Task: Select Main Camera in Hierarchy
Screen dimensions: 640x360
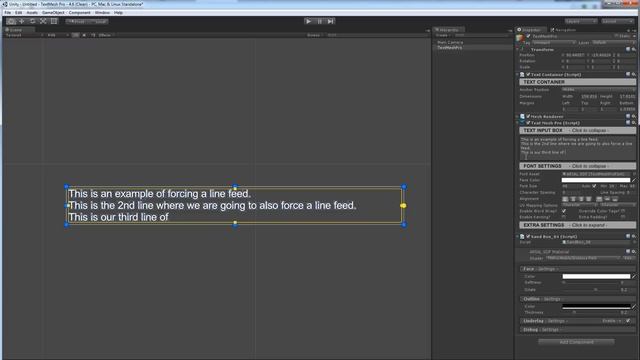Action: click(x=450, y=42)
